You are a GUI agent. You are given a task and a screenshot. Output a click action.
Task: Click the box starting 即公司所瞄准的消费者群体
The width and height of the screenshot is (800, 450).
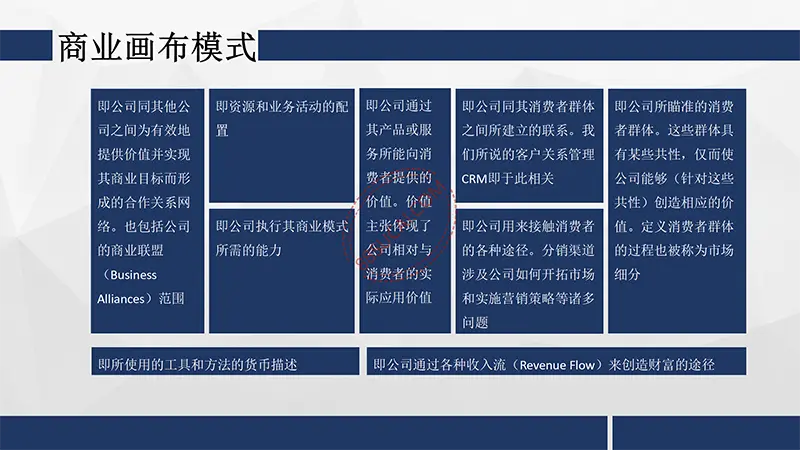[x=677, y=211]
